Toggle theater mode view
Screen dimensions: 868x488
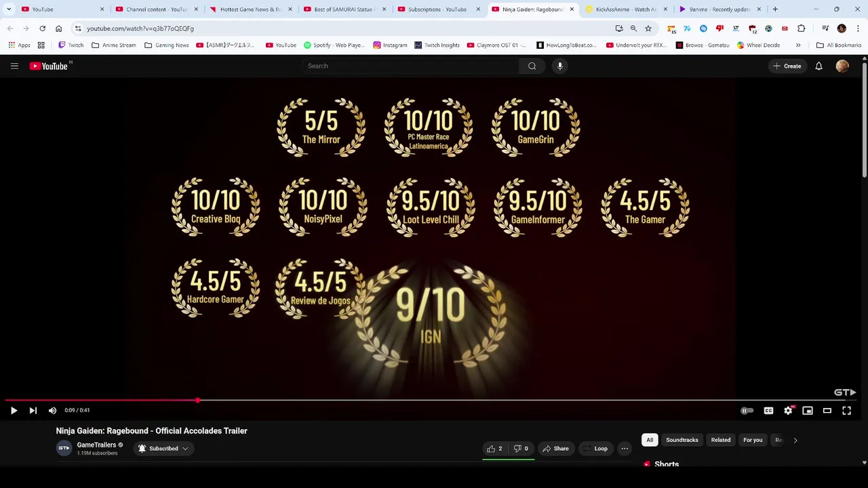pos(827,410)
